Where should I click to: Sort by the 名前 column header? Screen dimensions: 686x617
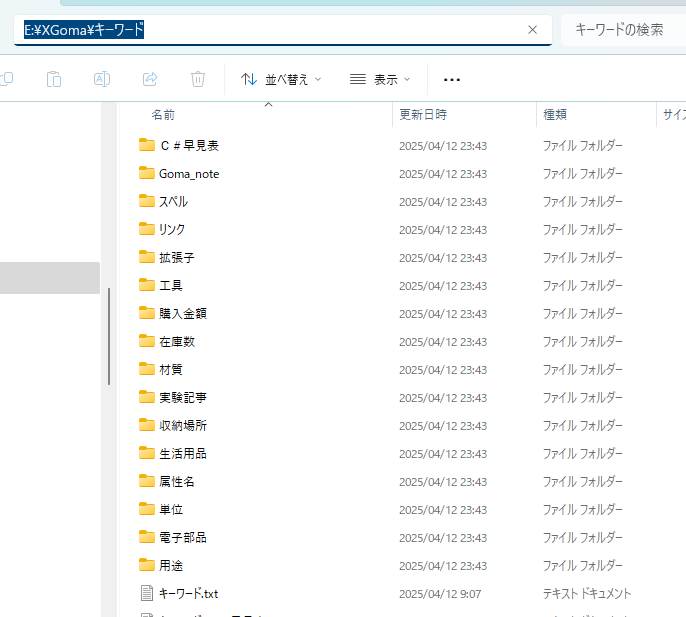163,115
